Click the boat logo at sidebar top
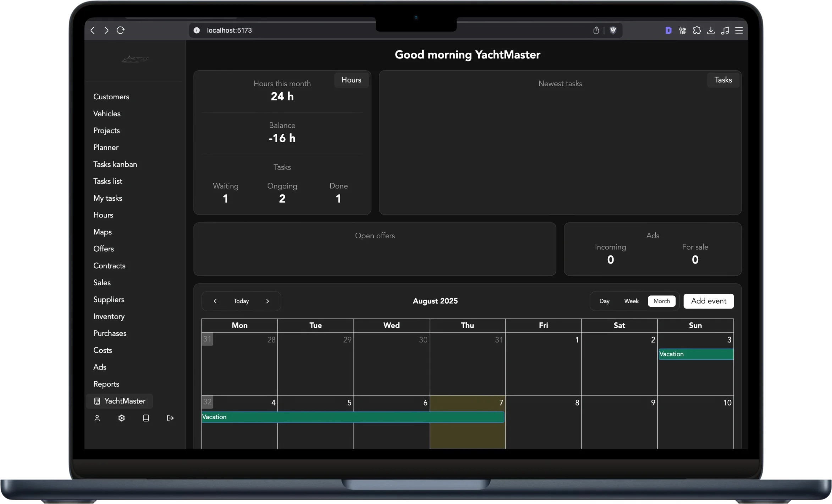The height and width of the screenshot is (504, 832). 135,59
